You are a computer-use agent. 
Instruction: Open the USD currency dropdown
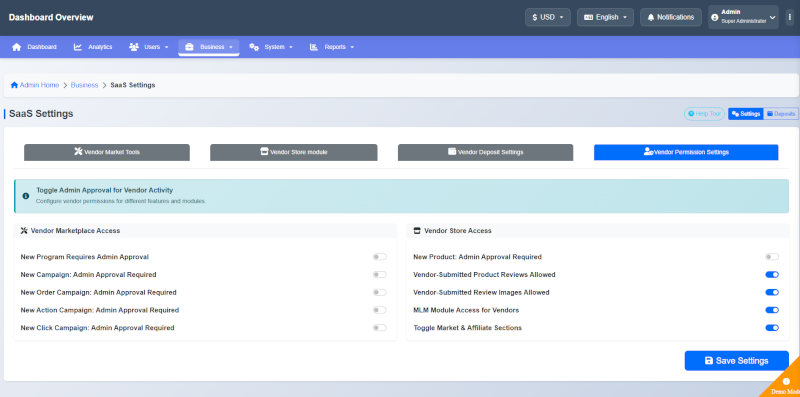click(548, 17)
